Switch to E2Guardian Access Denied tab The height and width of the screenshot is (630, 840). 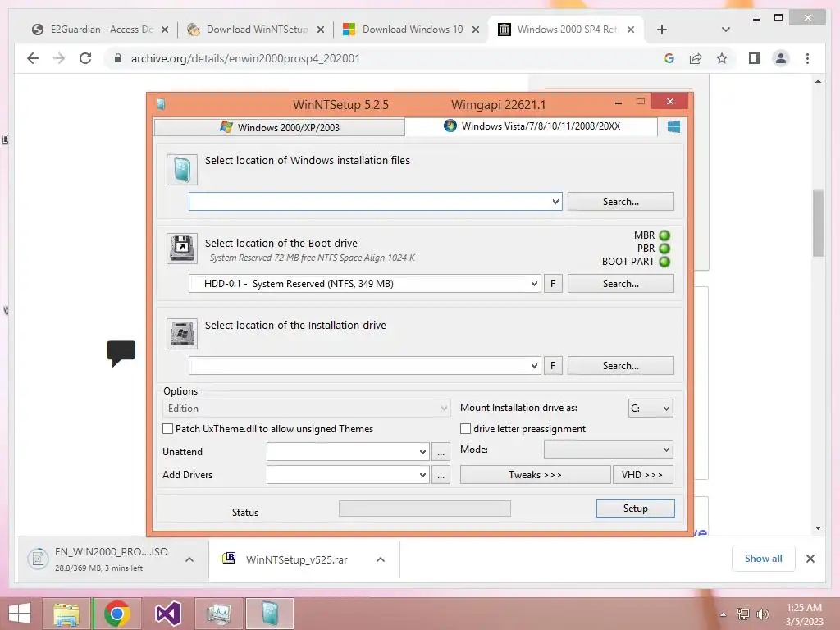click(101, 30)
